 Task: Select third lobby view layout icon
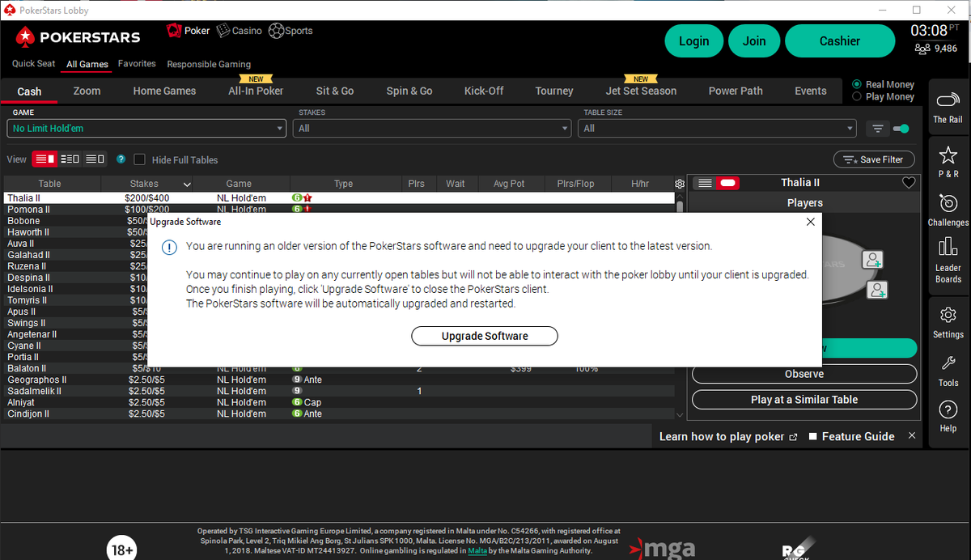pyautogui.click(x=95, y=159)
